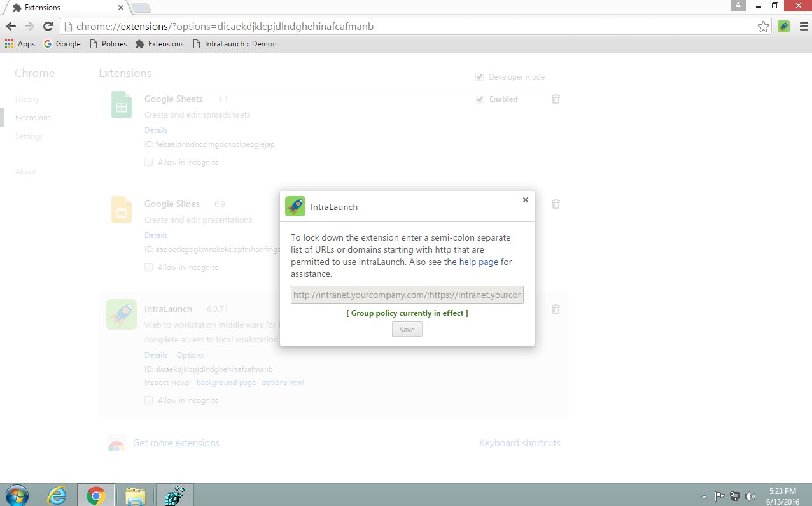This screenshot has width=812, height=506.
Task: Open the Google bookmark
Action: pyautogui.click(x=62, y=44)
